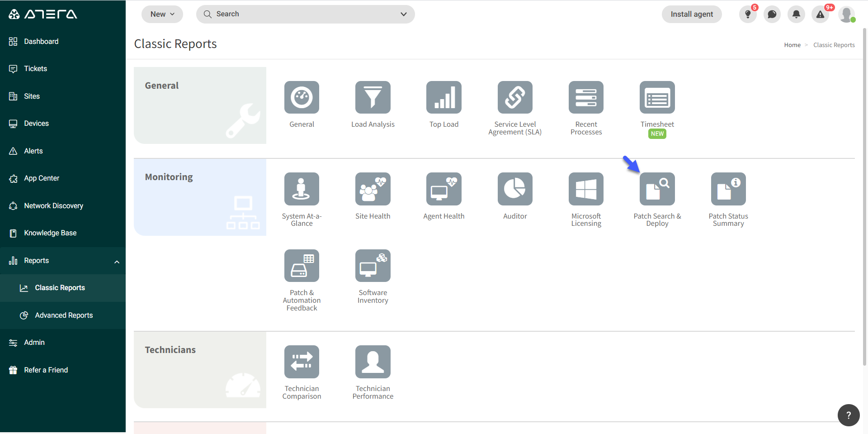Open the user profile avatar
Viewport: 868px width, 434px height.
(846, 14)
